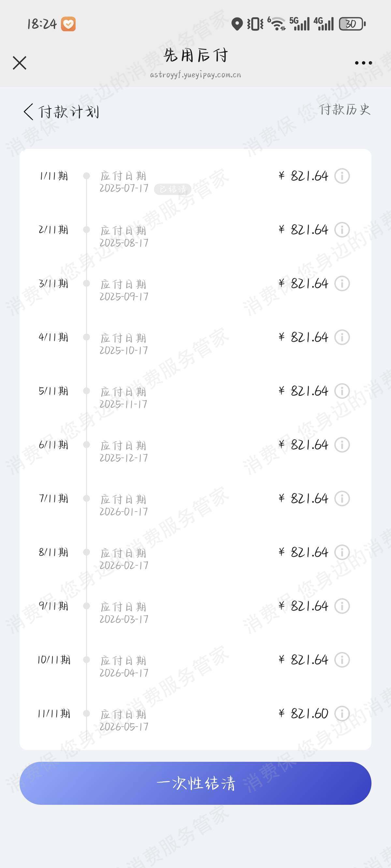This screenshot has height=868, width=391.
Task: Tap info icon for 2026-02-17 payment
Action: click(342, 552)
